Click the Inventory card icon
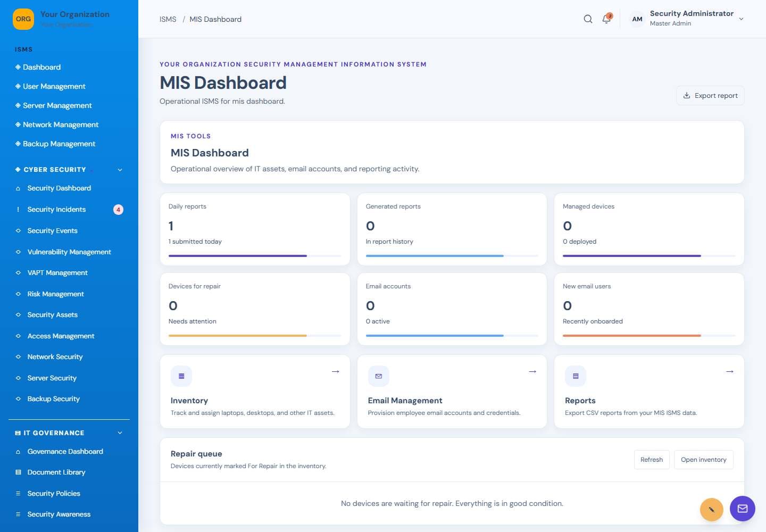 [x=181, y=376]
